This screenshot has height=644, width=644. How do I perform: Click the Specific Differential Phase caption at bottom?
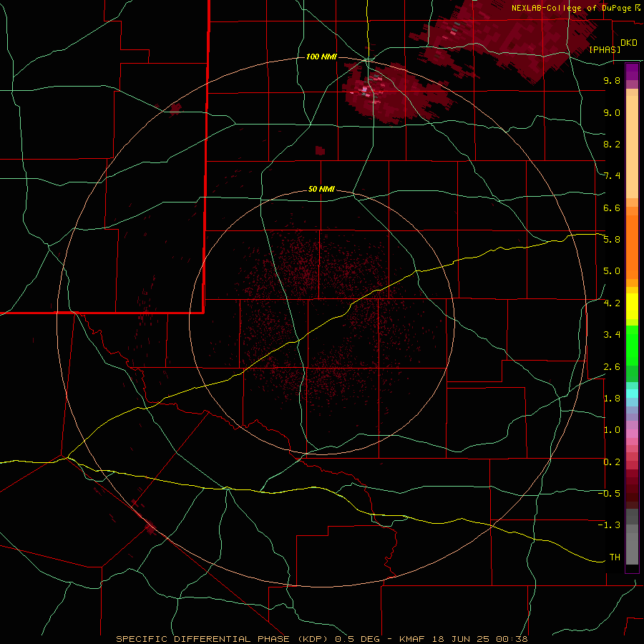point(321,639)
